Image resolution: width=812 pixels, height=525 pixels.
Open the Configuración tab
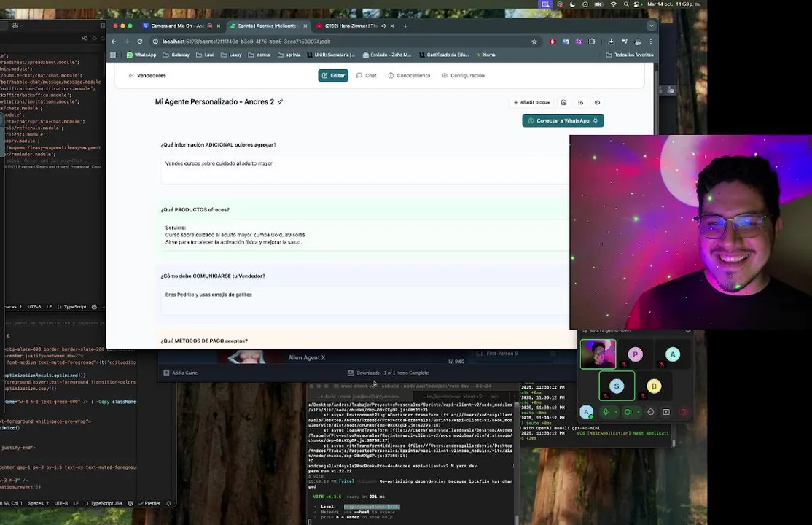(x=463, y=76)
